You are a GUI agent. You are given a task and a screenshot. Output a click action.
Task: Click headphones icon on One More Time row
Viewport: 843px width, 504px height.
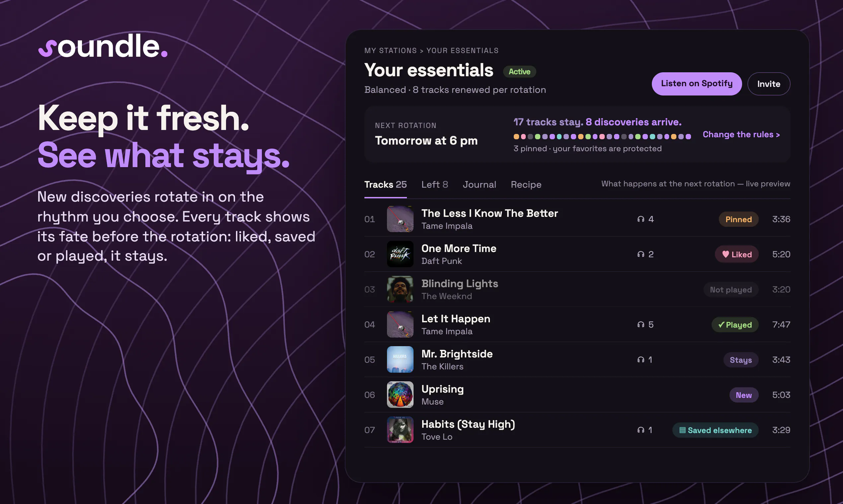[x=641, y=254]
